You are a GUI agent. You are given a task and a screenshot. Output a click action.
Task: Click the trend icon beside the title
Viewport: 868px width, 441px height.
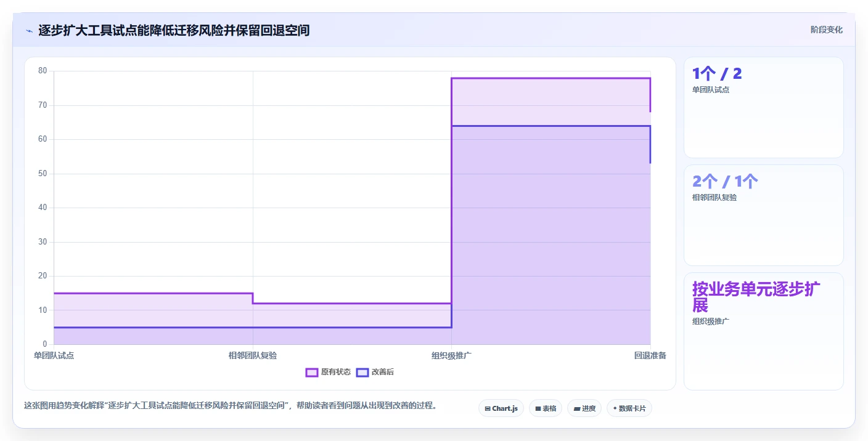(29, 30)
